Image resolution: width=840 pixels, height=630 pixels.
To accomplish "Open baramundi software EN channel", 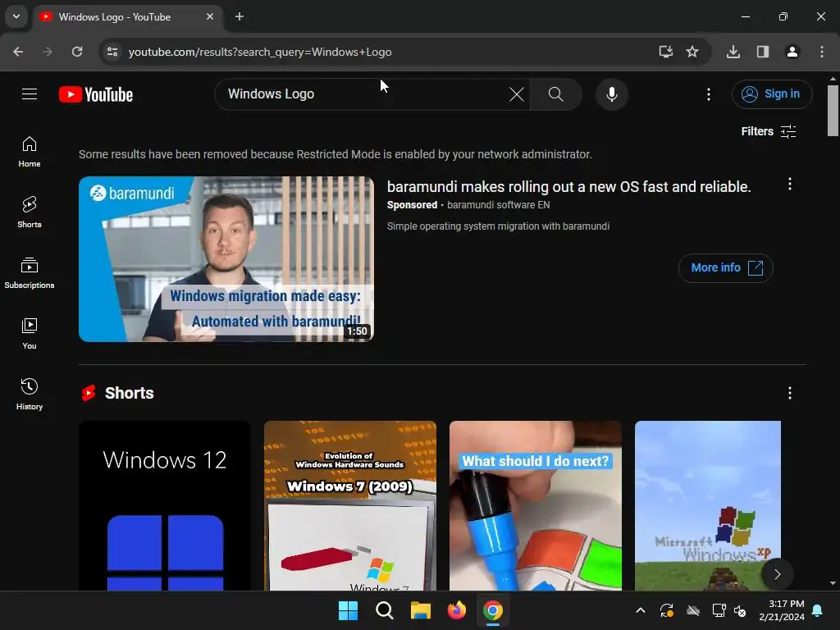I will [498, 204].
